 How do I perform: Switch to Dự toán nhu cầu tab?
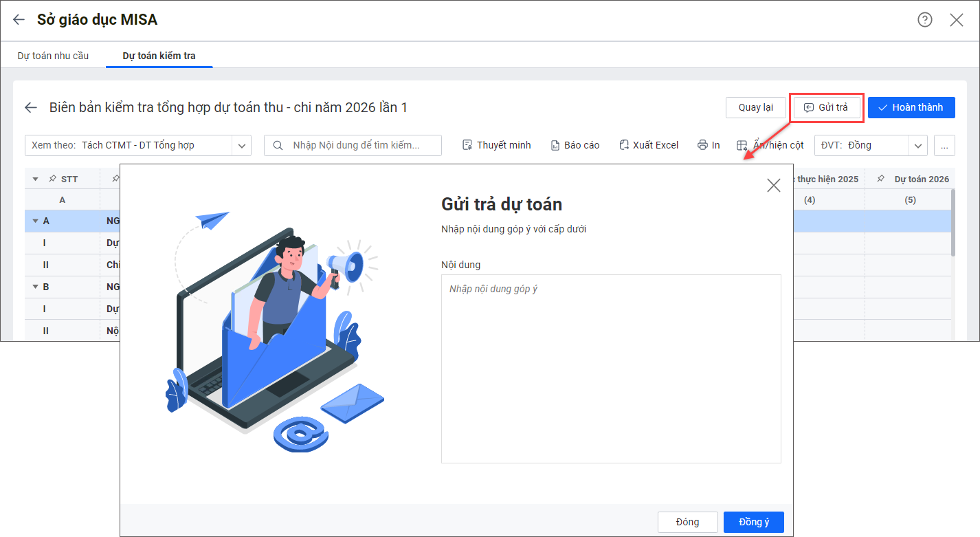(53, 56)
